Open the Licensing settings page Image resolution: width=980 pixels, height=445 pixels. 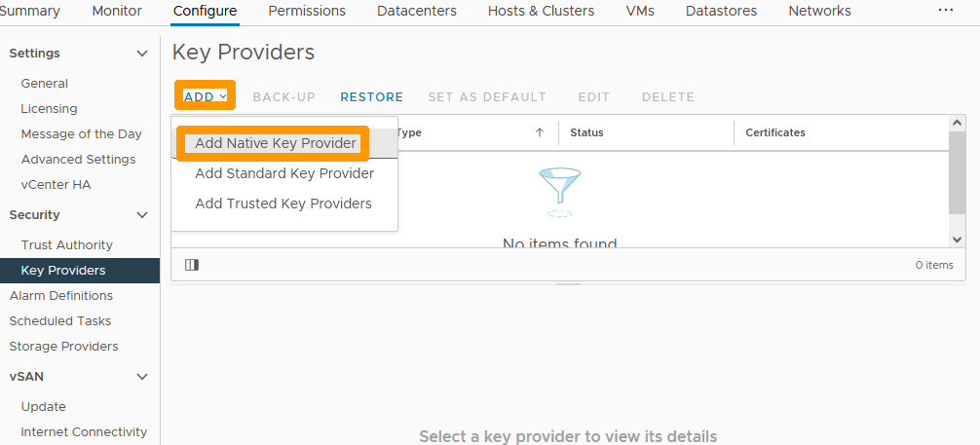click(49, 109)
